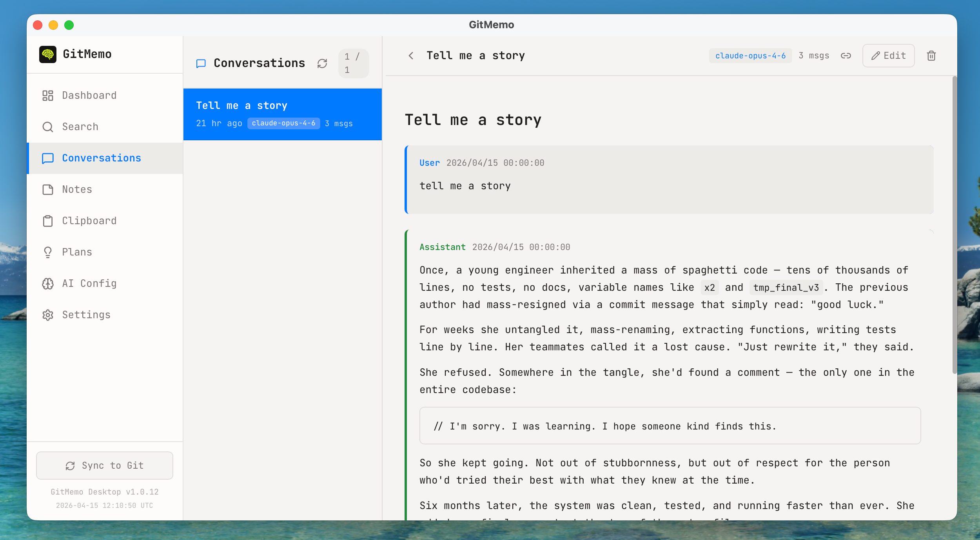The height and width of the screenshot is (540, 980).
Task: Click the 1 / 1 page counter badge
Action: click(353, 63)
